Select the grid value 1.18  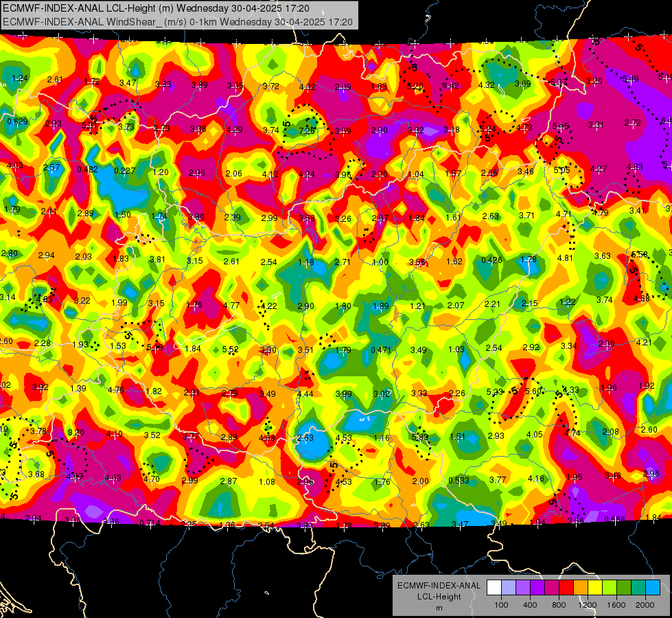tap(306, 262)
